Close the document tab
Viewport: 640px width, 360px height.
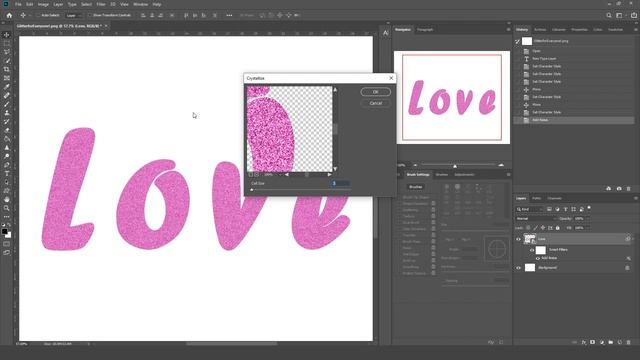pos(106,26)
